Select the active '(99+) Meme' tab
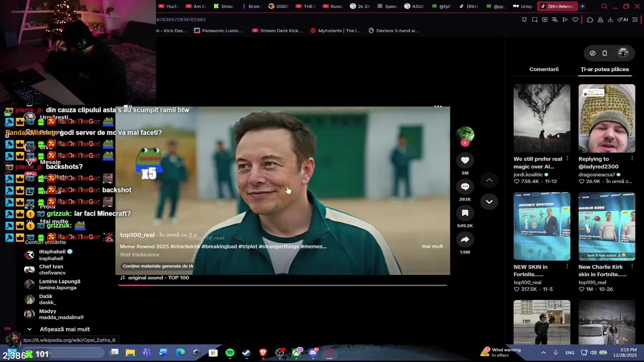This screenshot has height=362, width=644. point(556,7)
